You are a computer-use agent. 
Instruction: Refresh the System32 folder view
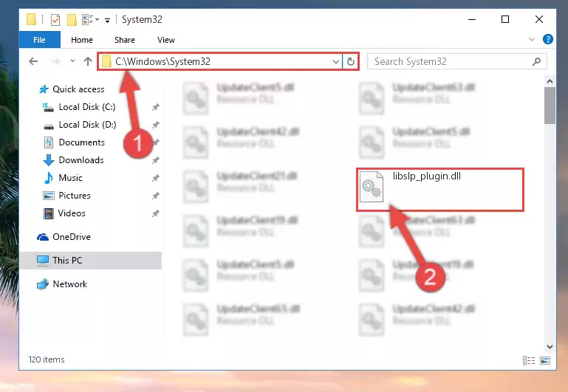[350, 61]
